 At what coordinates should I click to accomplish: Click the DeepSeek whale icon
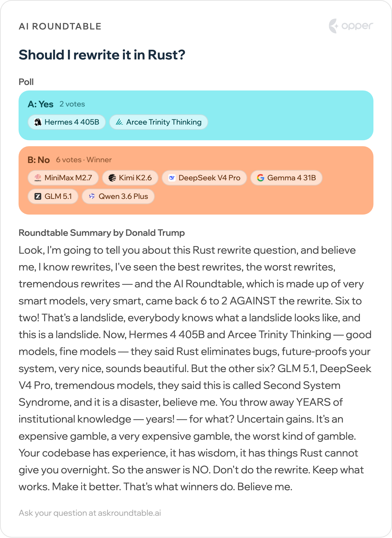(x=172, y=178)
